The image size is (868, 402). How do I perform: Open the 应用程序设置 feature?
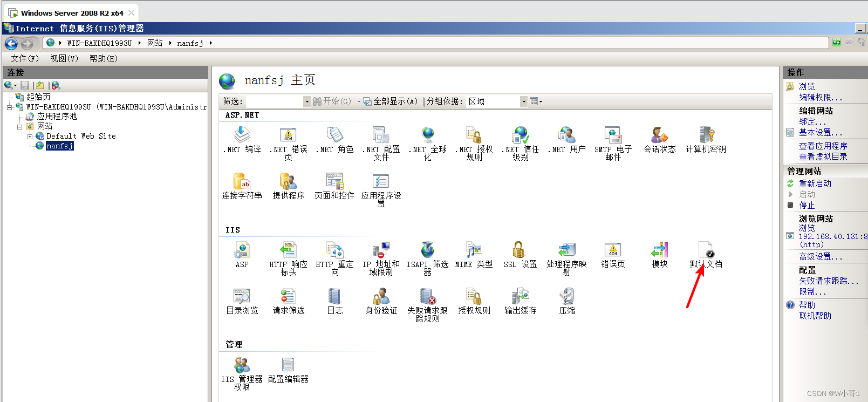[381, 190]
